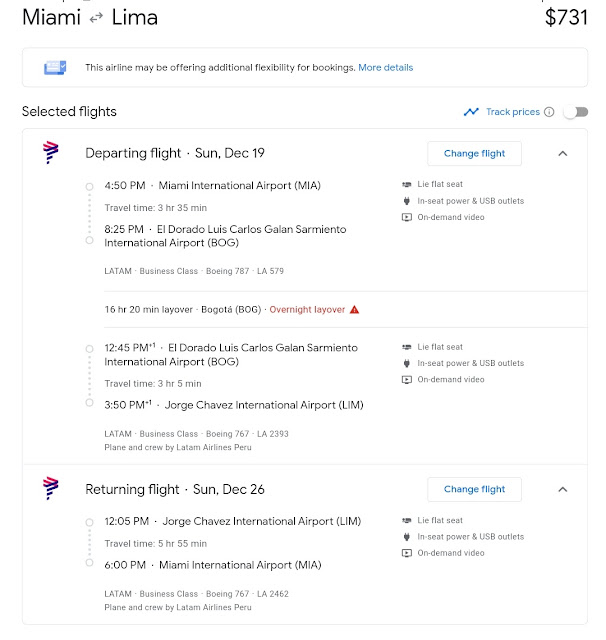Click the round-trip arrows between Miami and Lima

(x=96, y=18)
